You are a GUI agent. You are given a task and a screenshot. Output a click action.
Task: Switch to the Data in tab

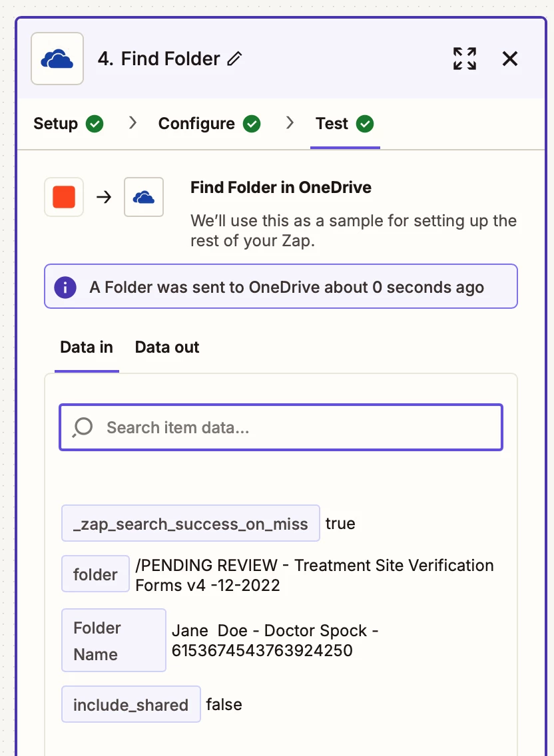point(87,347)
